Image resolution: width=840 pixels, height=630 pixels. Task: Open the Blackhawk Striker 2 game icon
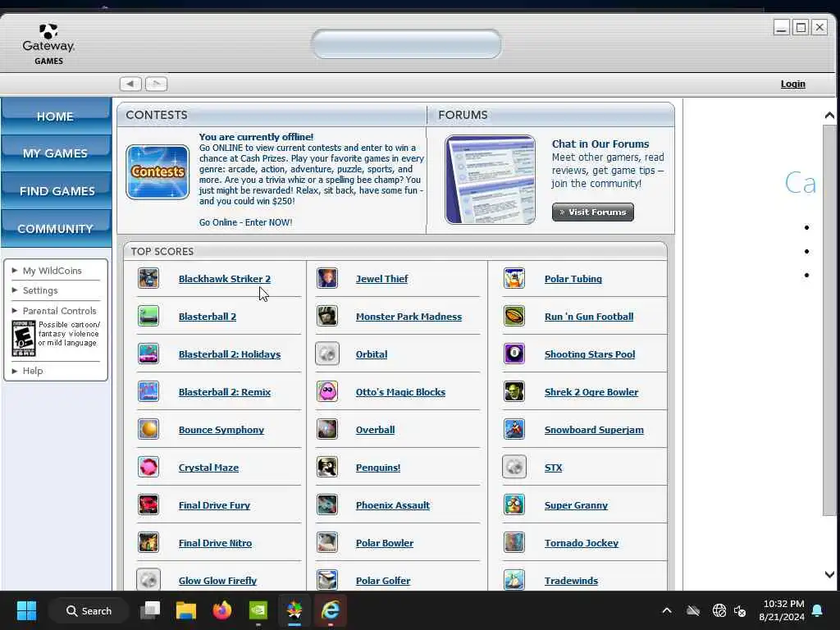(x=148, y=279)
